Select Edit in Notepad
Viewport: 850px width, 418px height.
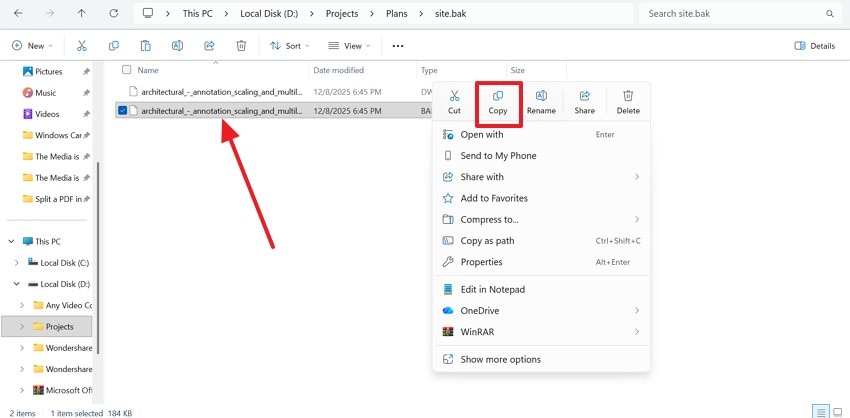(541, 290)
